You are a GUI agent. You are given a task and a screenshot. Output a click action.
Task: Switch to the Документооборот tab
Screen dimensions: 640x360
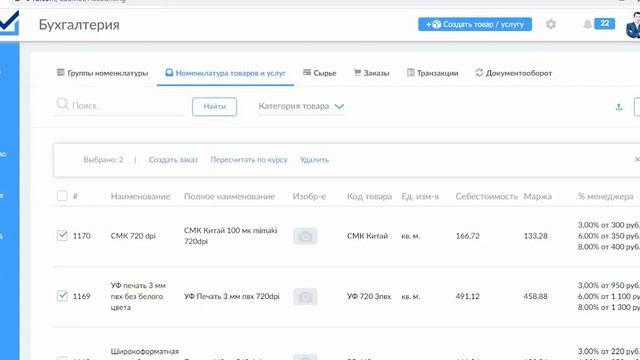click(x=513, y=73)
